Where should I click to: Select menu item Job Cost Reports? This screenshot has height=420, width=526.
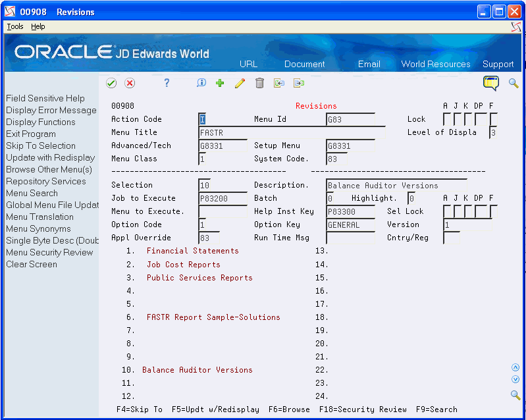[184, 265]
